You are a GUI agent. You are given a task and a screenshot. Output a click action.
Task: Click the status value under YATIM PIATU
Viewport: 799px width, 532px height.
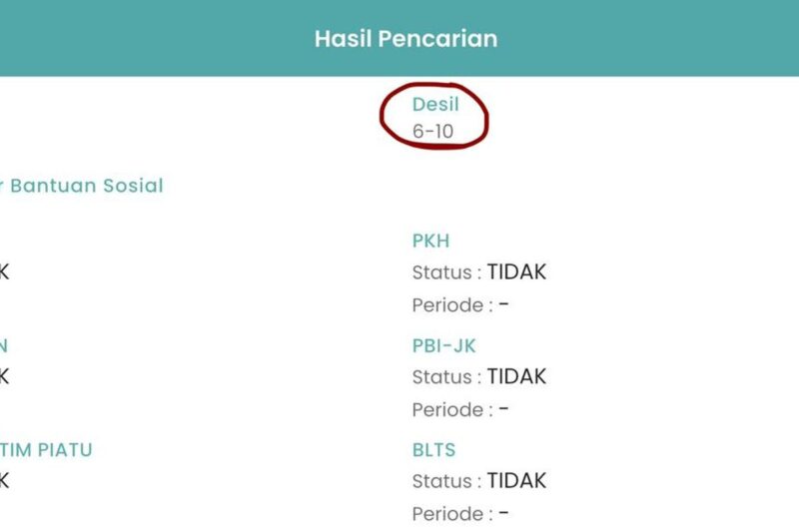tap(4, 480)
